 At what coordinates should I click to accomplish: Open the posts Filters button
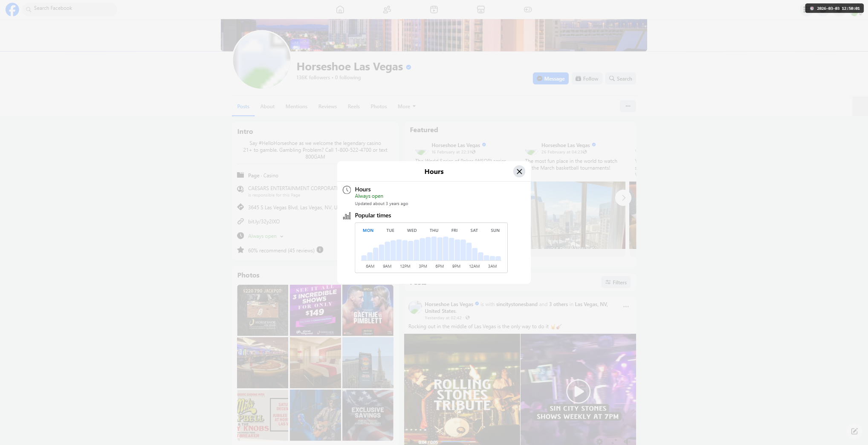616,282
